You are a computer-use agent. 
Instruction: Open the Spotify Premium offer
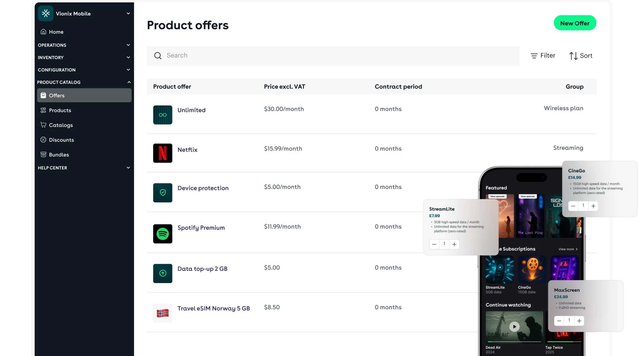(201, 228)
